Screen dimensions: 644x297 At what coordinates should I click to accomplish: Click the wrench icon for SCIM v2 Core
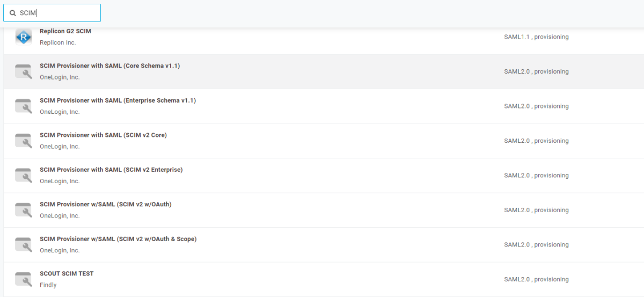(23, 141)
